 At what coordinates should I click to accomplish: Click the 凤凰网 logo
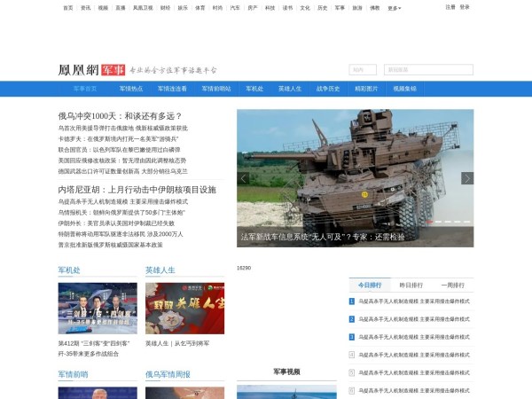[78, 68]
